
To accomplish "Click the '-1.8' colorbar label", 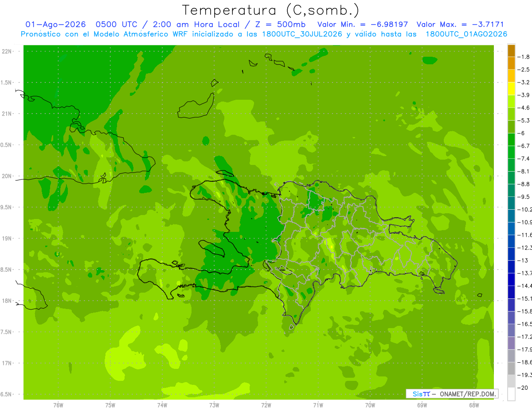I will (x=524, y=57).
